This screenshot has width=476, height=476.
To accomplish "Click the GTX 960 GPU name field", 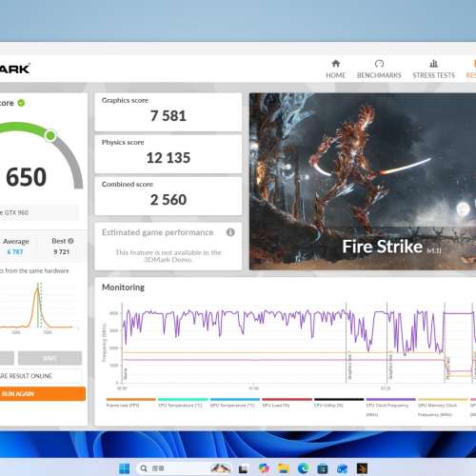I will coord(39,212).
